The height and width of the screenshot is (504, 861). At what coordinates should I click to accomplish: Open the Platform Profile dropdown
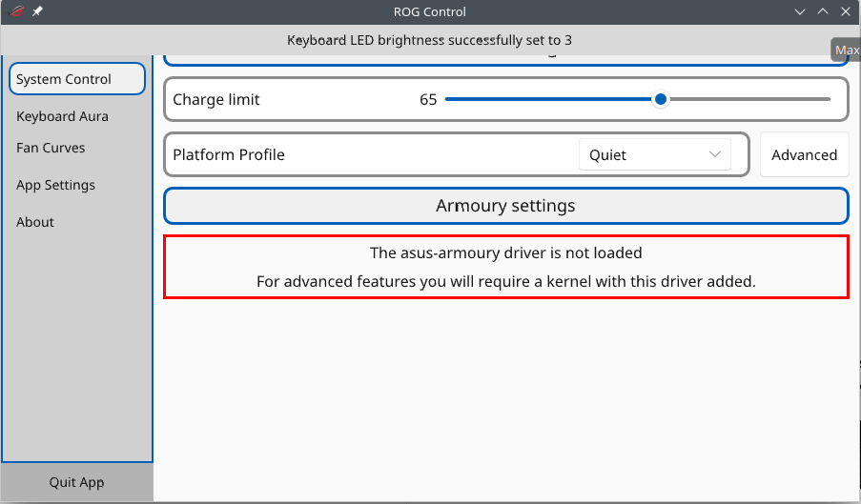[654, 154]
